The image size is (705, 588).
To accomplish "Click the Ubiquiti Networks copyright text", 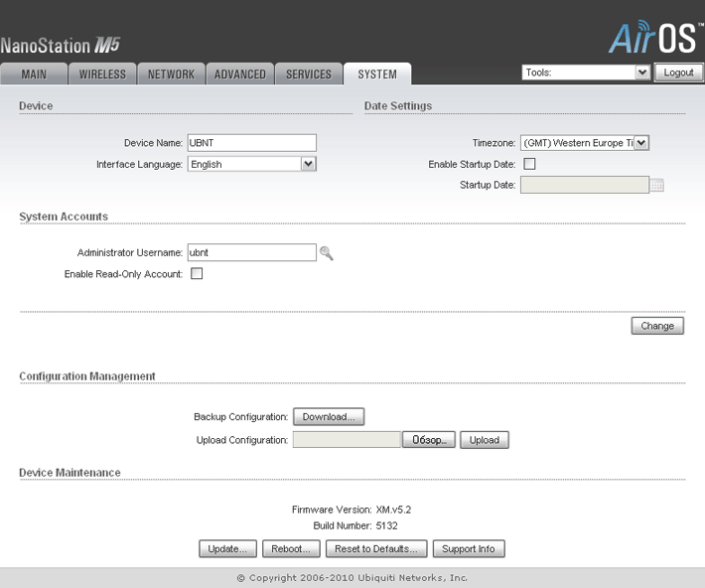I will click(352, 578).
